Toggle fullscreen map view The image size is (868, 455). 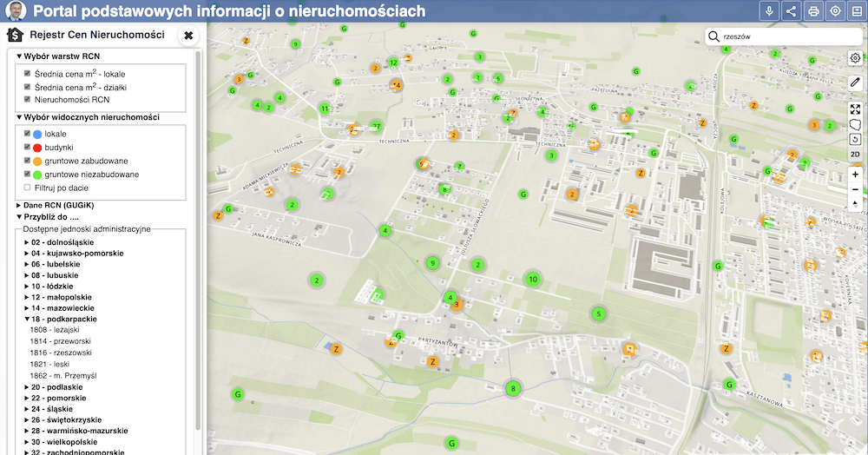[x=855, y=109]
